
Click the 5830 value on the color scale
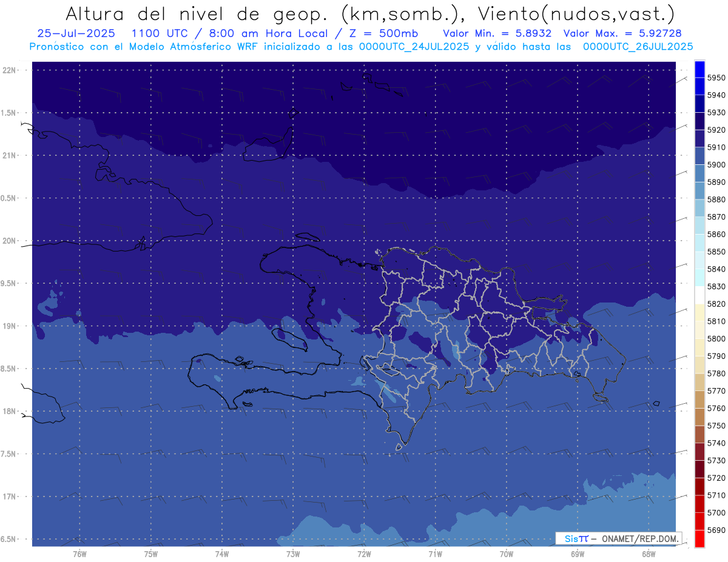716,287
